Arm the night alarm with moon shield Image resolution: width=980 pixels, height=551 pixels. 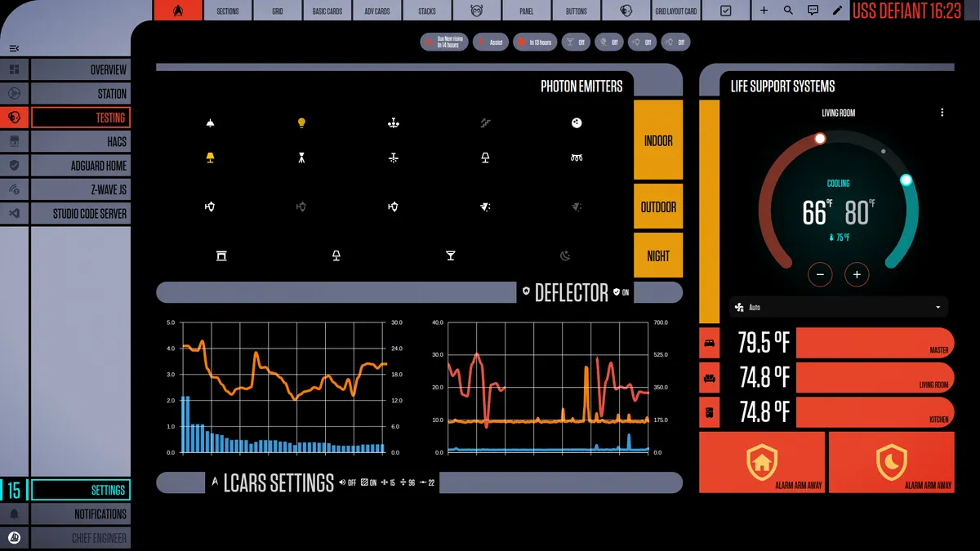(x=892, y=462)
